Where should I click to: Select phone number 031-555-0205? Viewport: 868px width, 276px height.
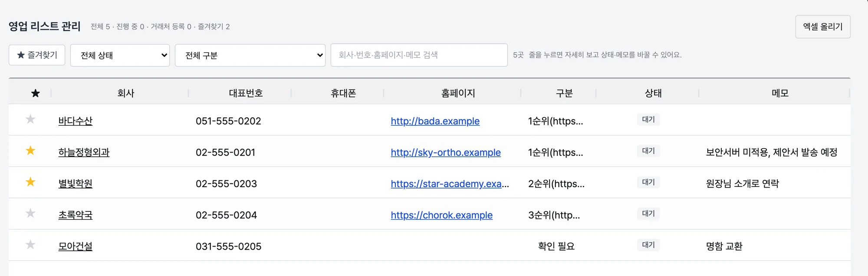click(229, 246)
